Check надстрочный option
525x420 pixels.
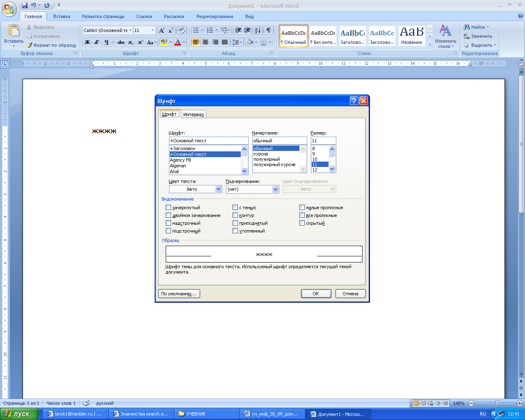[x=168, y=223]
